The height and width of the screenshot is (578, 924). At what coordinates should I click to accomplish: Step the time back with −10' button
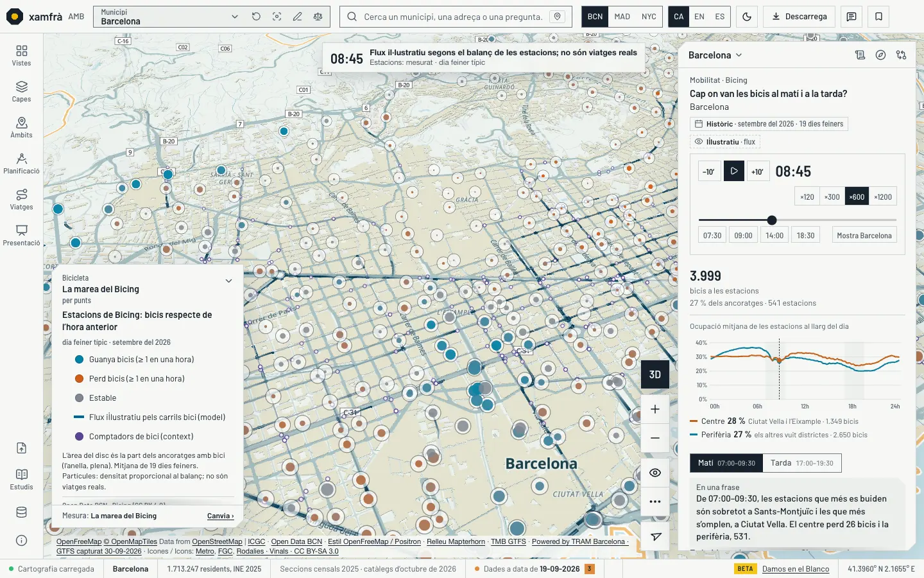coord(709,171)
